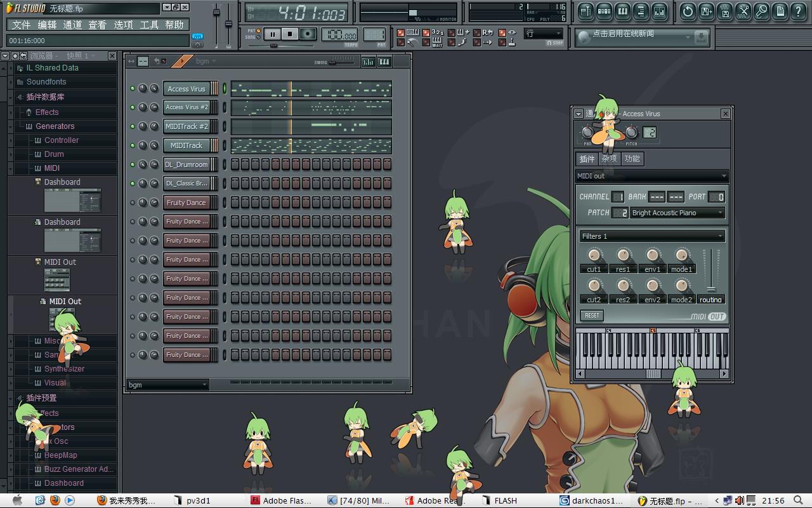Show the browser window icon
This screenshot has height=508, width=812.
(x=641, y=11)
